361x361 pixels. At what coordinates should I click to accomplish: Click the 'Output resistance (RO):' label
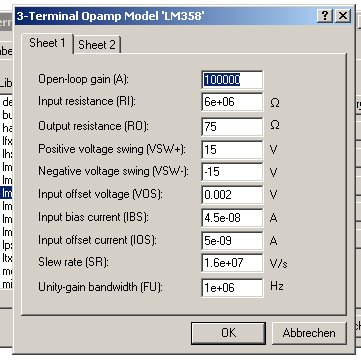[93, 126]
